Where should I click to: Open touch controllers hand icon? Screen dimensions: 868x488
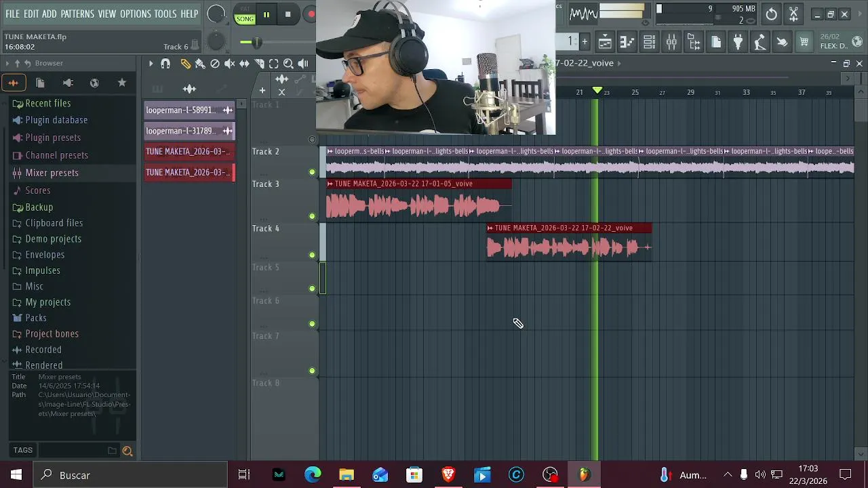tap(782, 42)
